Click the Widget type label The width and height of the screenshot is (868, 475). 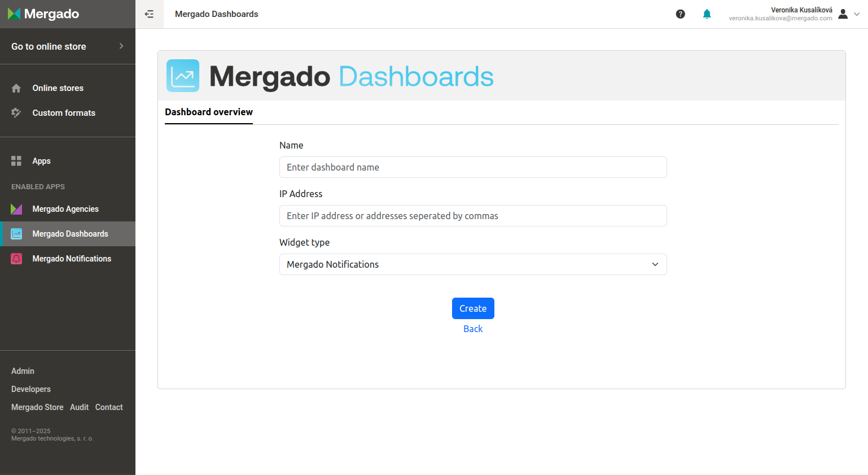(304, 242)
